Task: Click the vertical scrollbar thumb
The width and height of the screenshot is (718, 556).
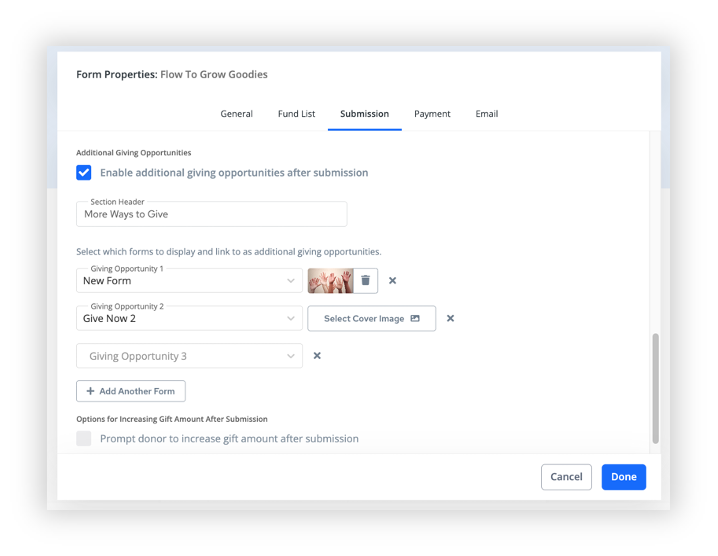Action: [x=655, y=388]
